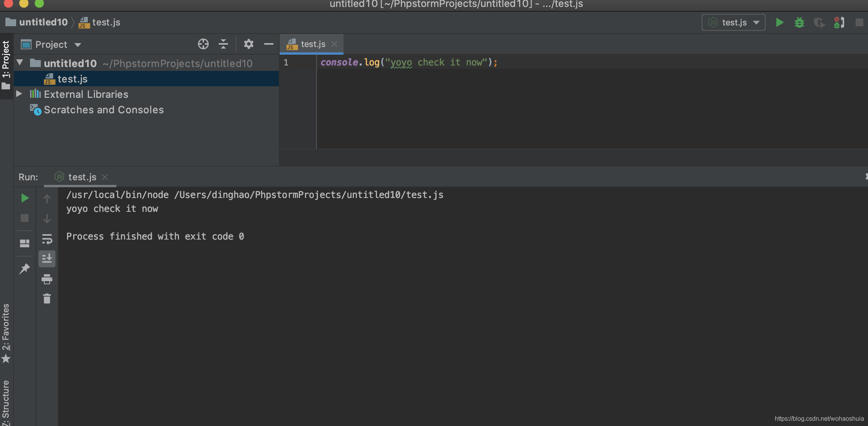Close the test.js Run tab
868x426 pixels.
tap(105, 177)
